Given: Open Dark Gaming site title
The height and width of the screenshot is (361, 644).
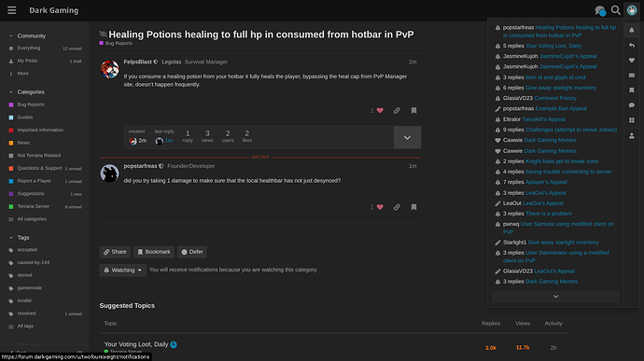Looking at the screenshot, I should pos(54,10).
